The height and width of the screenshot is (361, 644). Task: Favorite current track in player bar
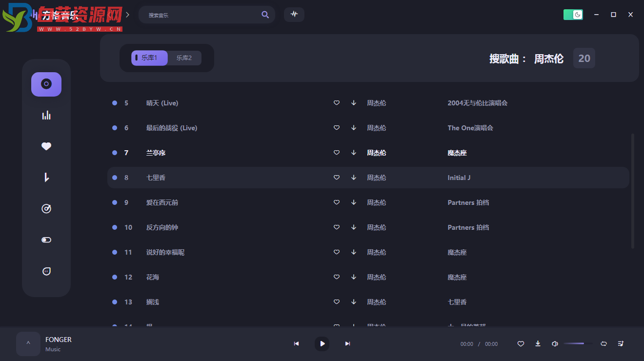point(521,343)
